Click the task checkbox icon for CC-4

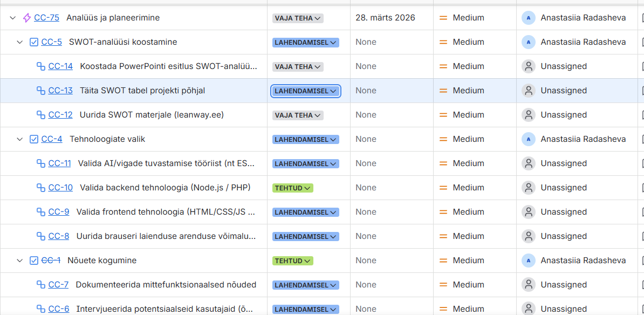[34, 139]
